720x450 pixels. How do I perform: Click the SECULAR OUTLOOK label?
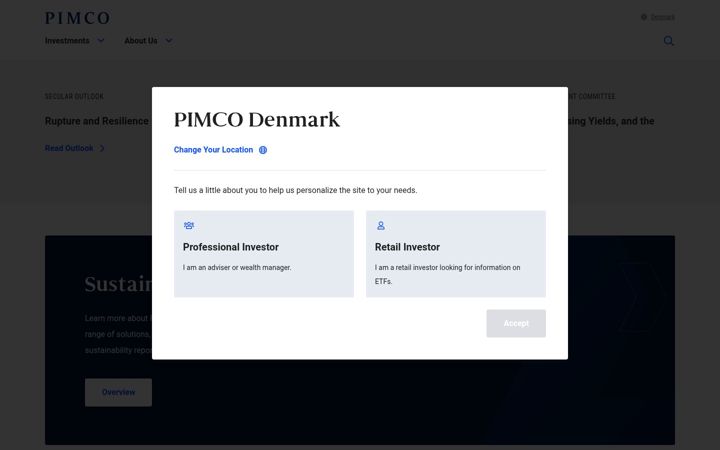tap(74, 96)
